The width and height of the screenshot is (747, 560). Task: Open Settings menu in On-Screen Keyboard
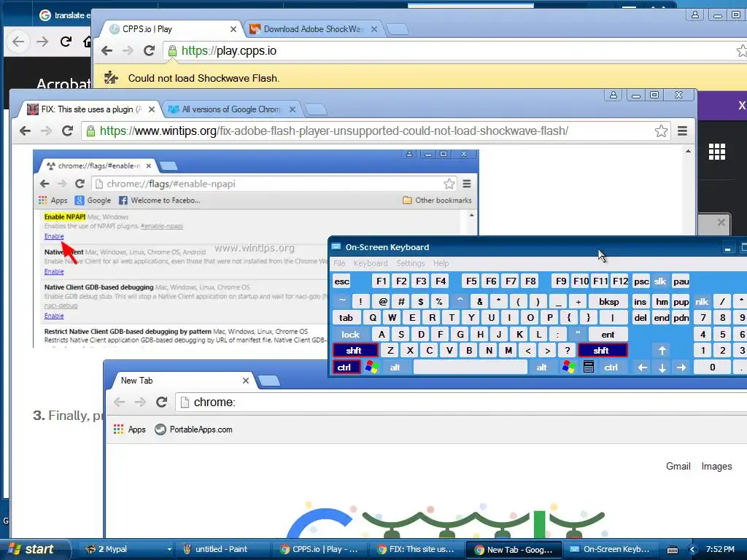pos(410,263)
